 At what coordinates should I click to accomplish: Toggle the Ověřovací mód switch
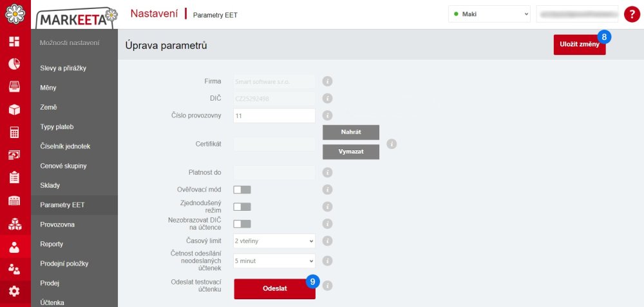[x=242, y=190]
